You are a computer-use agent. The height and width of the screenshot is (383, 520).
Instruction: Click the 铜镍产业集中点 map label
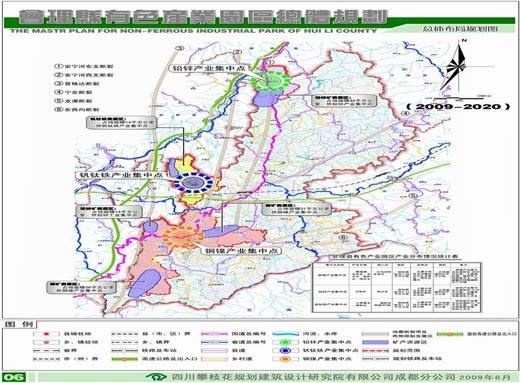240,251
